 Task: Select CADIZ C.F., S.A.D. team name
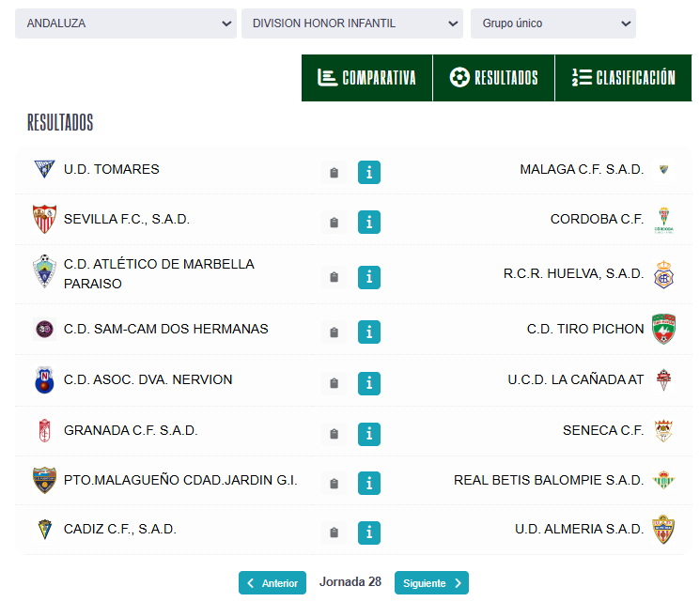(120, 530)
